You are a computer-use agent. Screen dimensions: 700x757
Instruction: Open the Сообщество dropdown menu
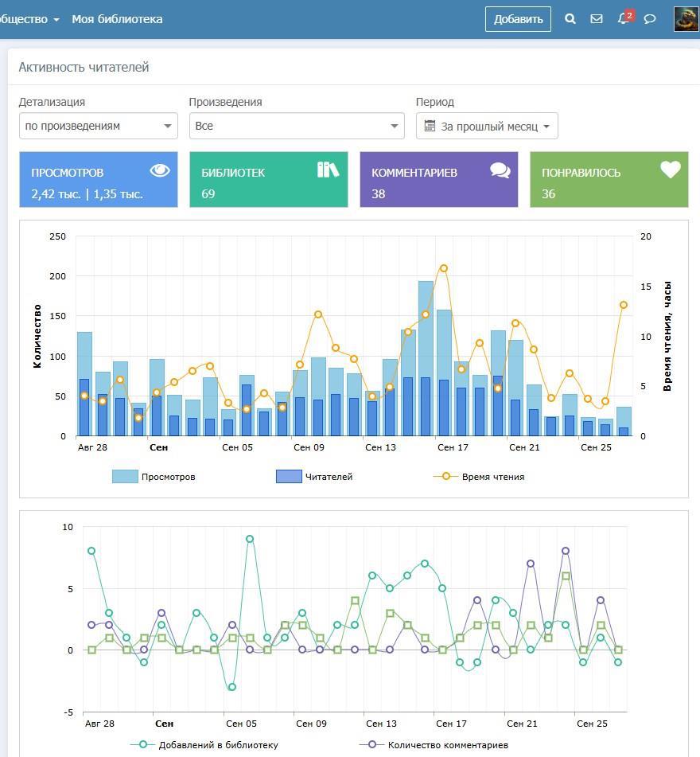click(29, 19)
